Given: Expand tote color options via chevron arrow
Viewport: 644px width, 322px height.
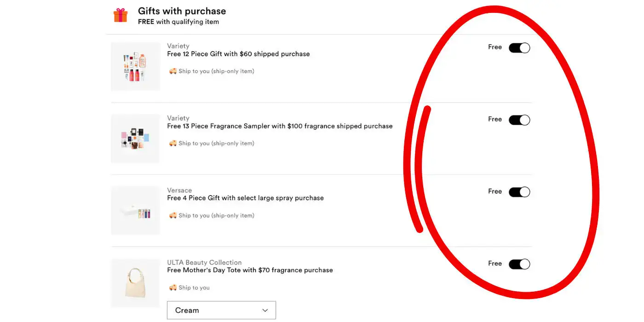Looking at the screenshot, I should [265, 310].
